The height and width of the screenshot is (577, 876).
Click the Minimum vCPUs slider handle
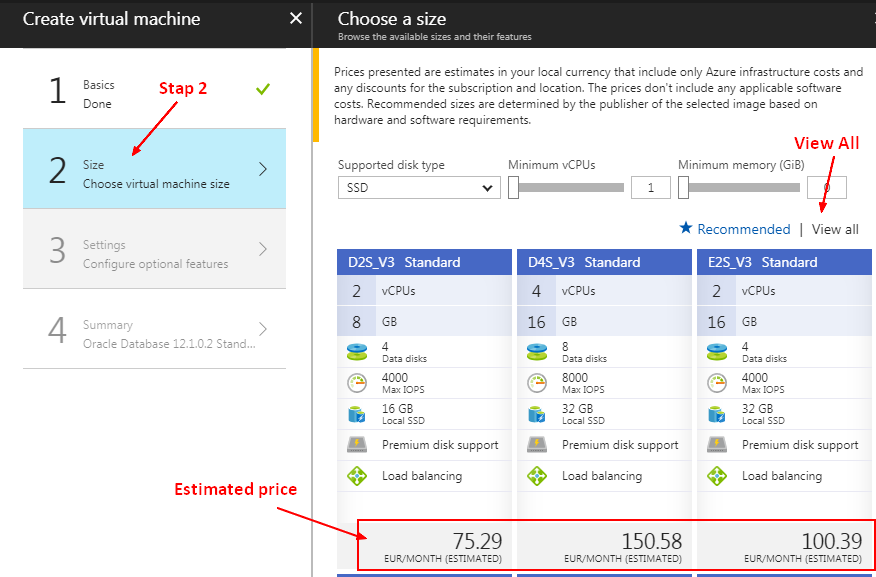(513, 188)
